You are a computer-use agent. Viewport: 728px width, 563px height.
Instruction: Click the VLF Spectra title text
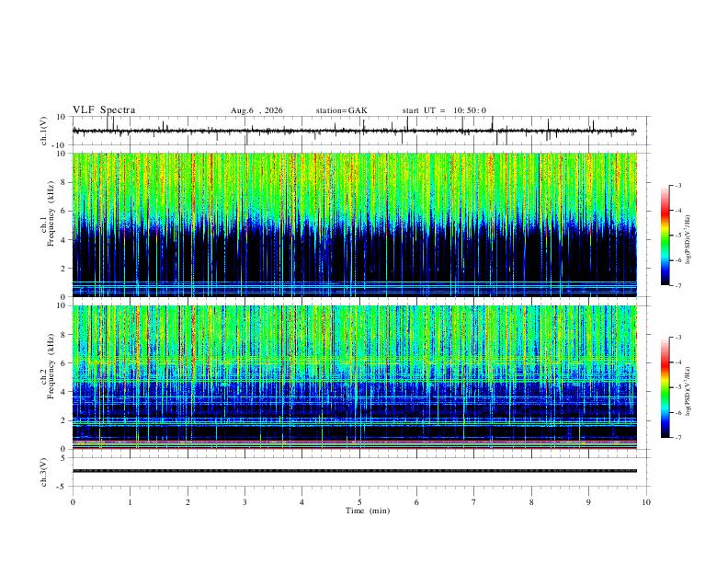click(x=104, y=110)
